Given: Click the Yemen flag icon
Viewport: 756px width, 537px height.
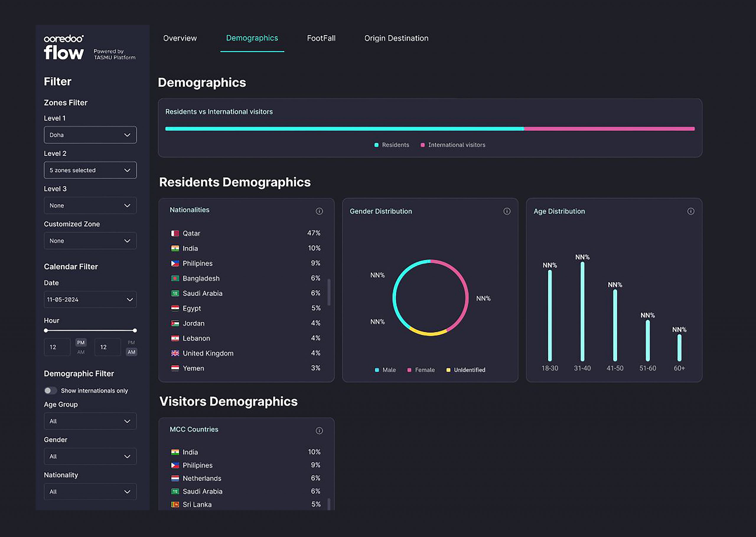Looking at the screenshot, I should tap(175, 368).
